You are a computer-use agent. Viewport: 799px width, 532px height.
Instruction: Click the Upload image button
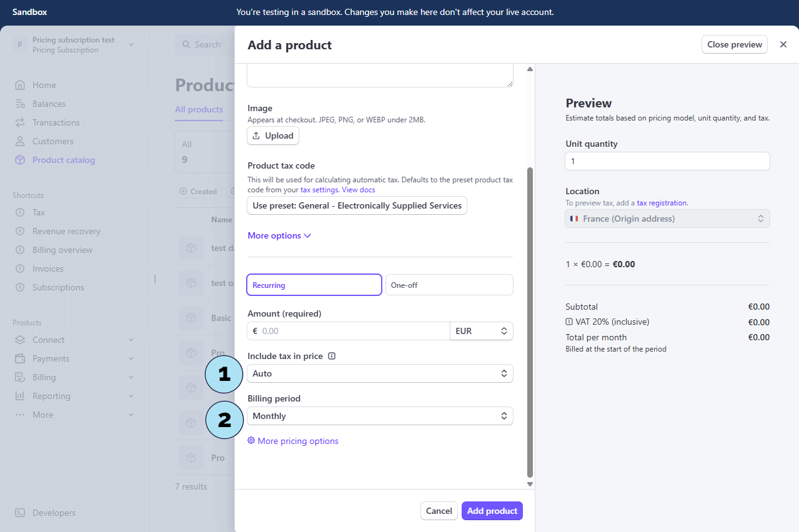pos(273,135)
